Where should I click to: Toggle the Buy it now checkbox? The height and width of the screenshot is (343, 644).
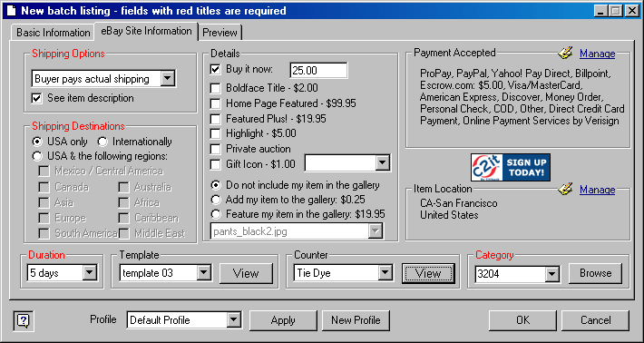tap(215, 70)
